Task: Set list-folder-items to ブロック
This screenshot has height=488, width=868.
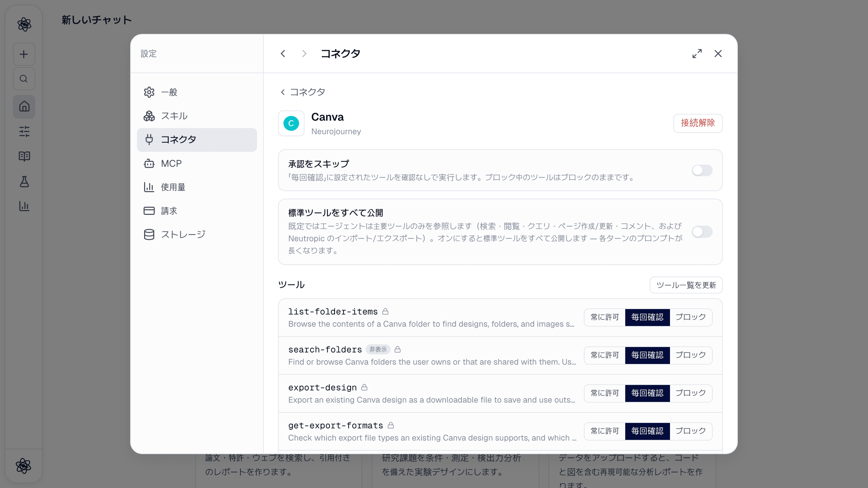Action: [x=691, y=317]
